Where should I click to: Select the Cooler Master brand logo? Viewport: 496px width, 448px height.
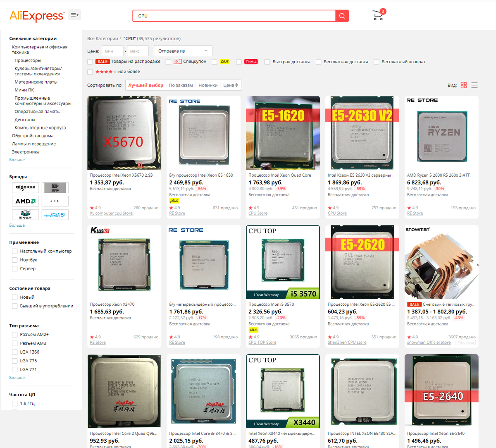coord(26,214)
